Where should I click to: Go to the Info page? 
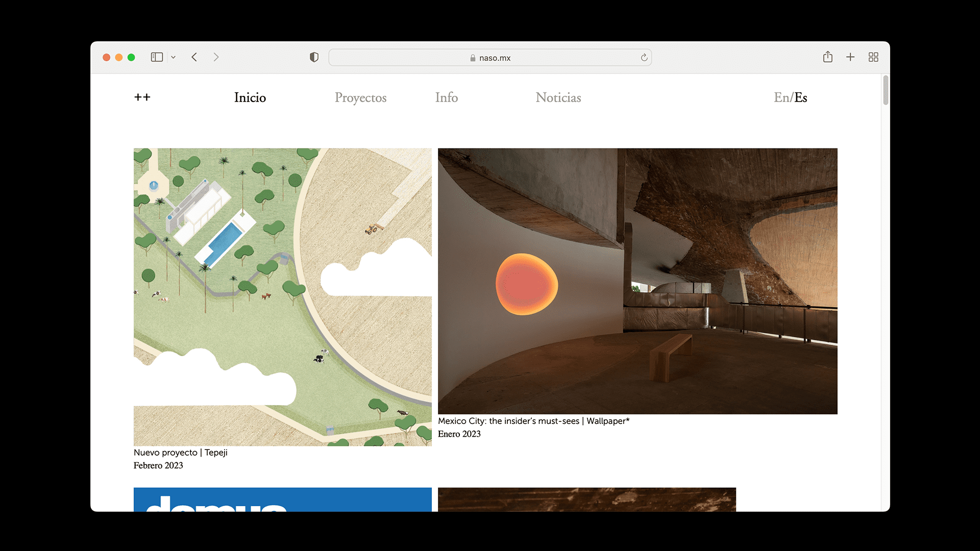pos(447,97)
